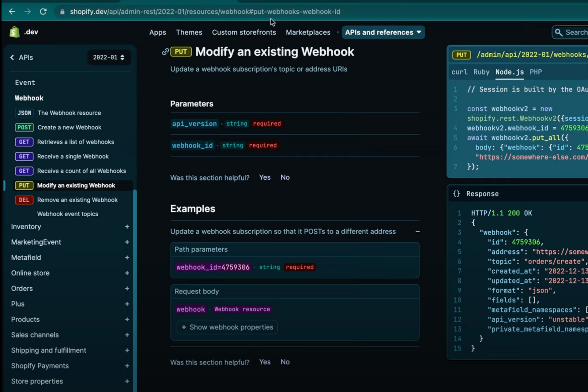This screenshot has width=588, height=392.
Task: Vote No under the Parameters section
Action: [x=285, y=177]
